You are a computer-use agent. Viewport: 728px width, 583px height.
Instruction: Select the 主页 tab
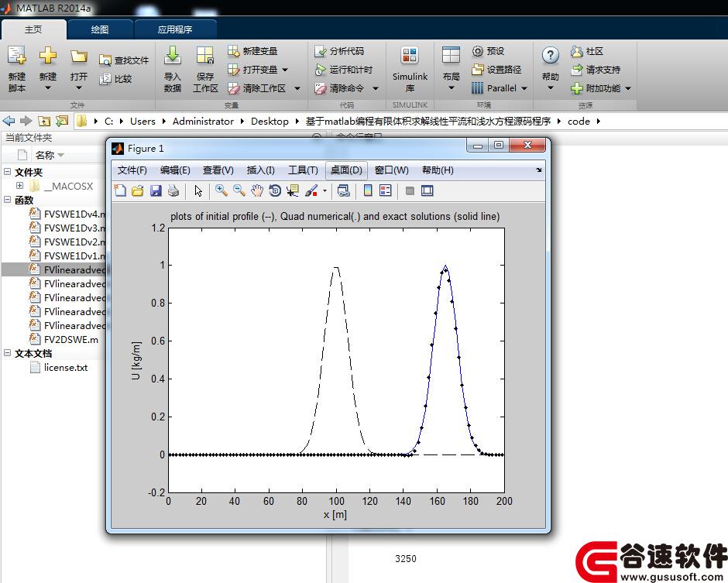coord(33,29)
